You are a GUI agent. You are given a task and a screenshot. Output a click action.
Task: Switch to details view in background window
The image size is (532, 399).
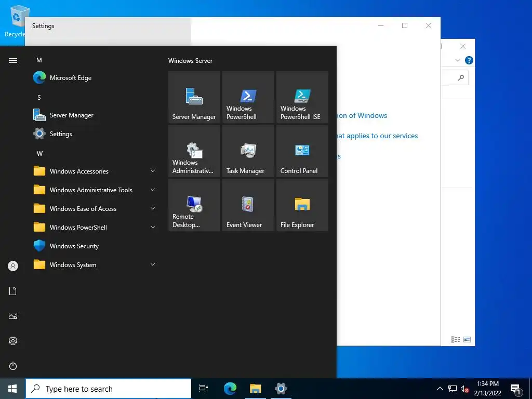[x=455, y=339]
